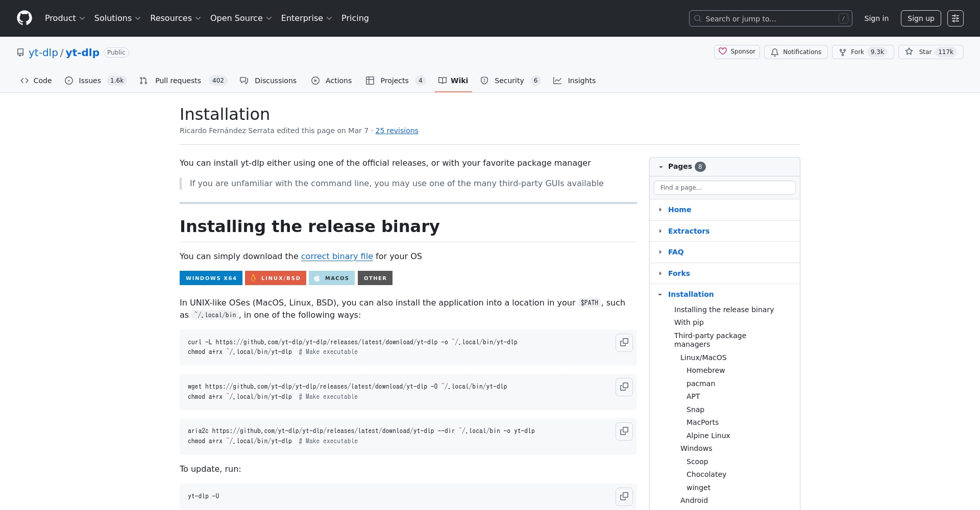Screen dimensions: 980x510
Task: Click the Other binaries badge
Action: pos(375,278)
